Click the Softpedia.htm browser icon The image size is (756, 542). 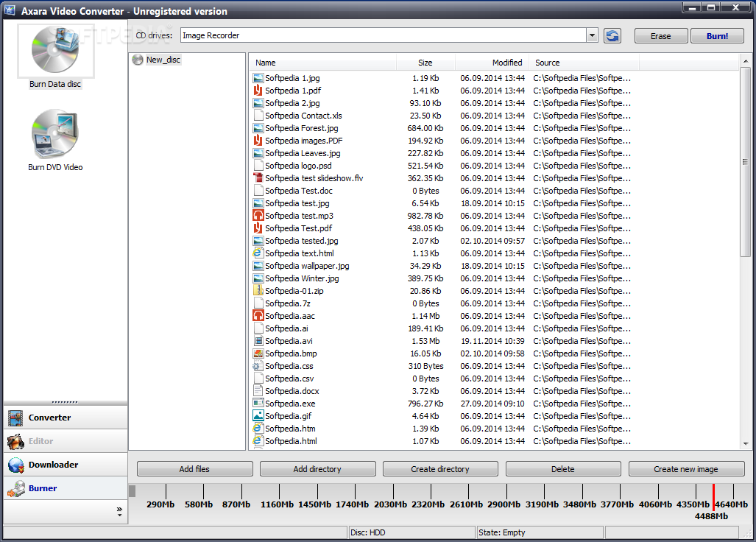258,429
